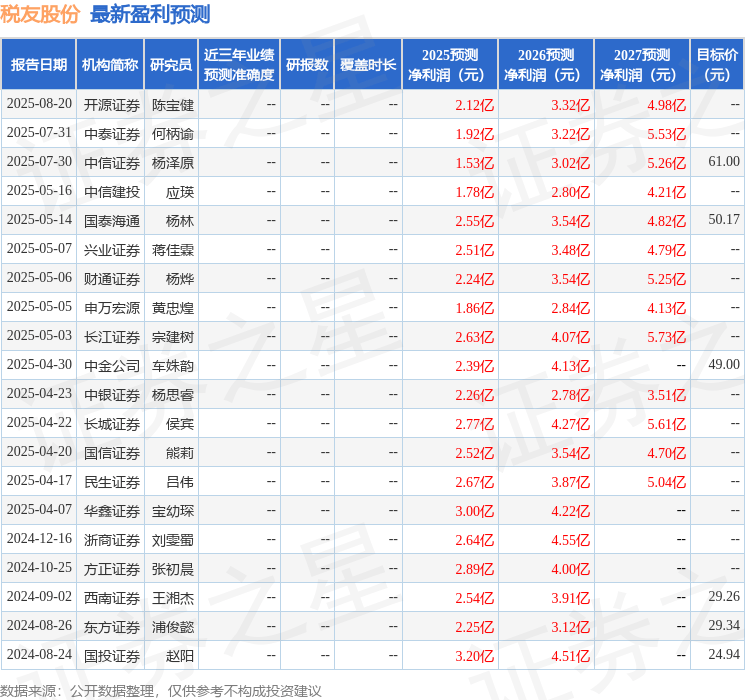The image size is (745, 700).
Task: Select the 2025预测净利润 column header
Action: [450, 65]
